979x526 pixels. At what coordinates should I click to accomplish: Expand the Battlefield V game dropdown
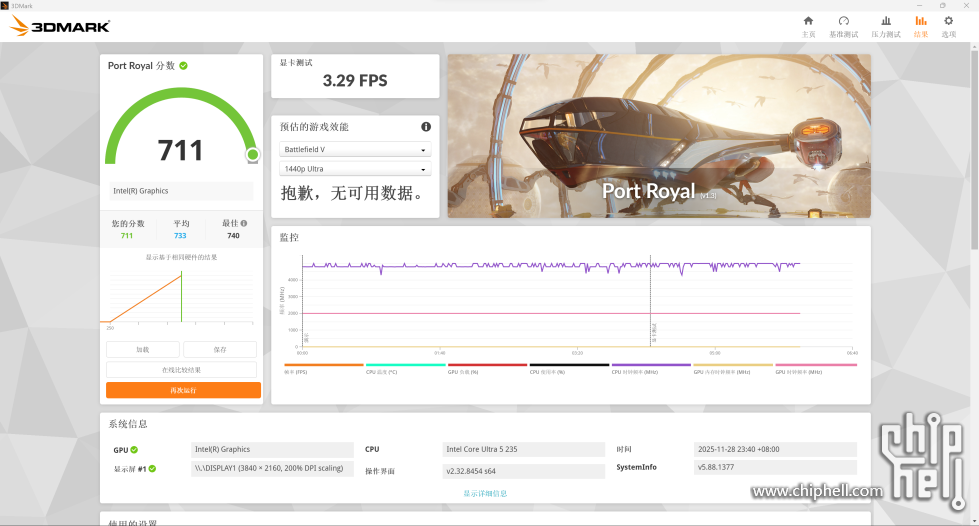tap(354, 150)
